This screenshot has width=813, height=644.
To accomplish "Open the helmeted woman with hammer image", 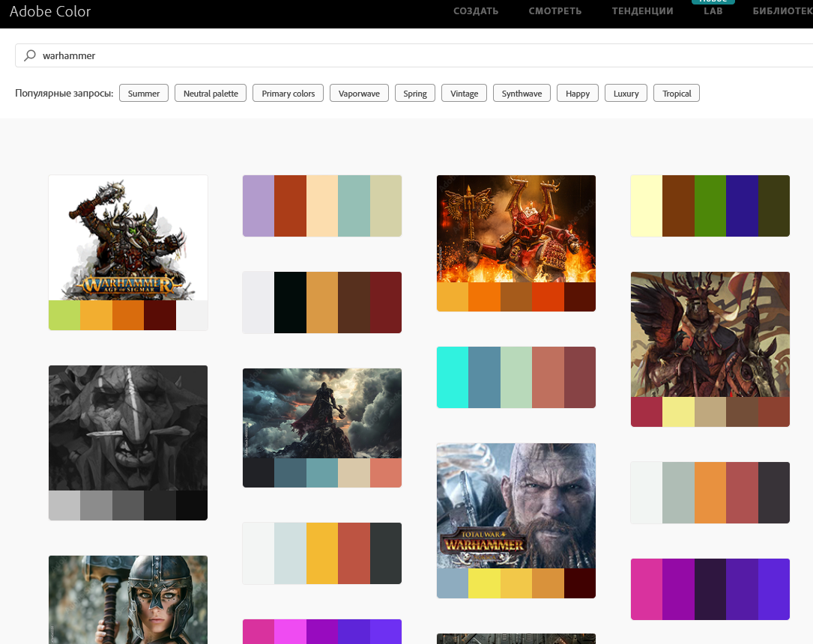I will (x=128, y=599).
